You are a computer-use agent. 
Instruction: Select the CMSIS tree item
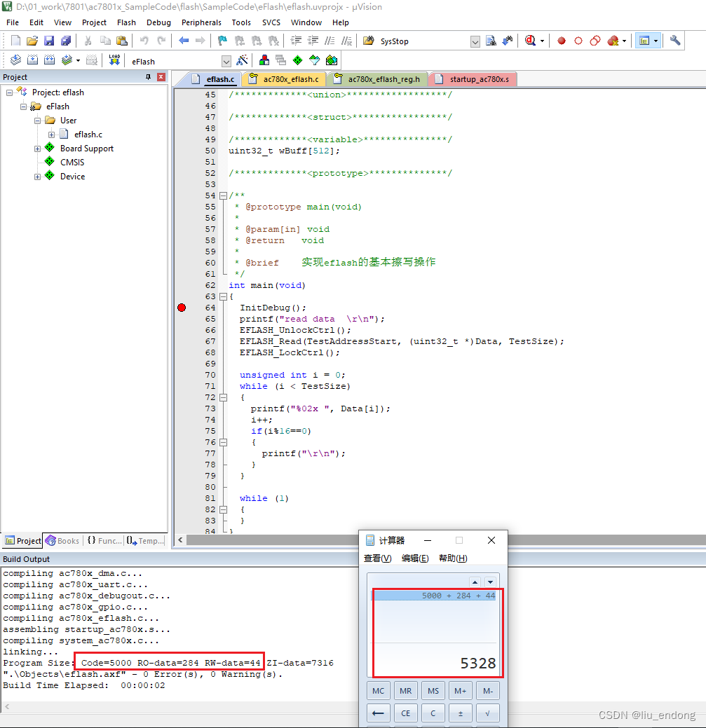point(72,162)
